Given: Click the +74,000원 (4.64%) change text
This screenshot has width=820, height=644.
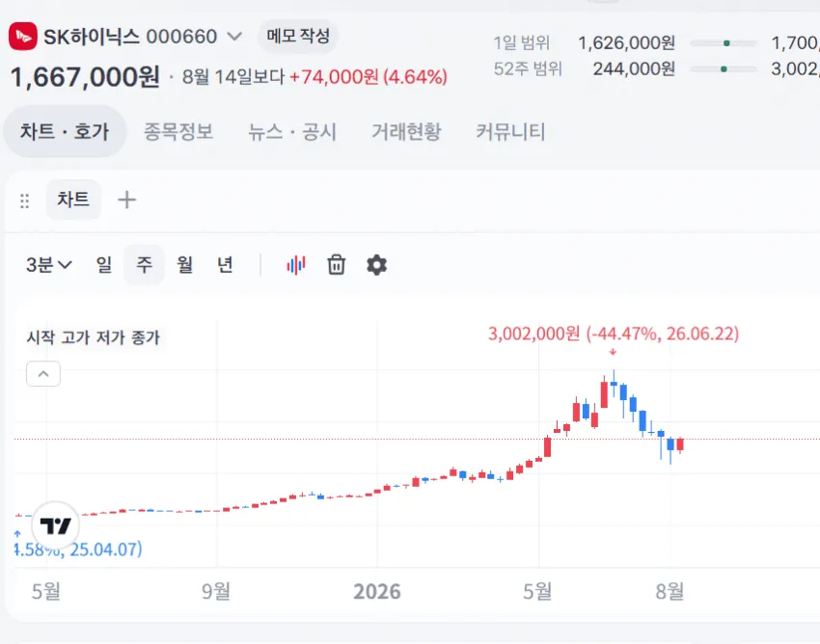Looking at the screenshot, I should (369, 77).
